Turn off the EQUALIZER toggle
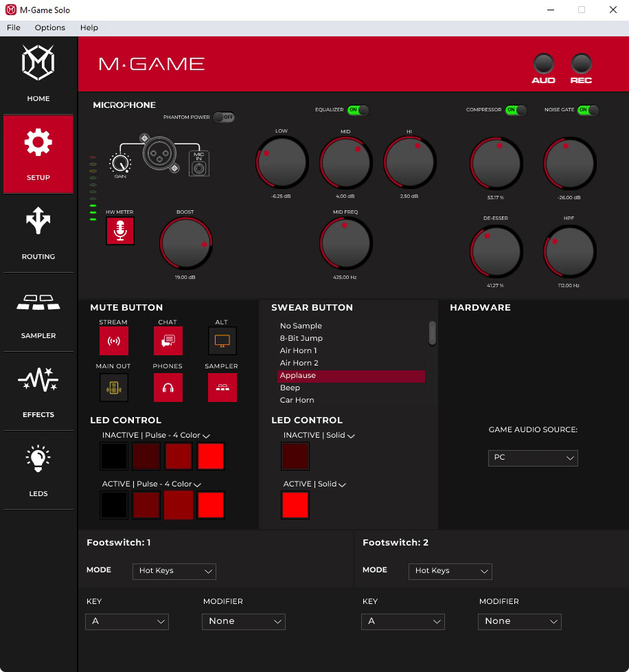 pyautogui.click(x=358, y=110)
